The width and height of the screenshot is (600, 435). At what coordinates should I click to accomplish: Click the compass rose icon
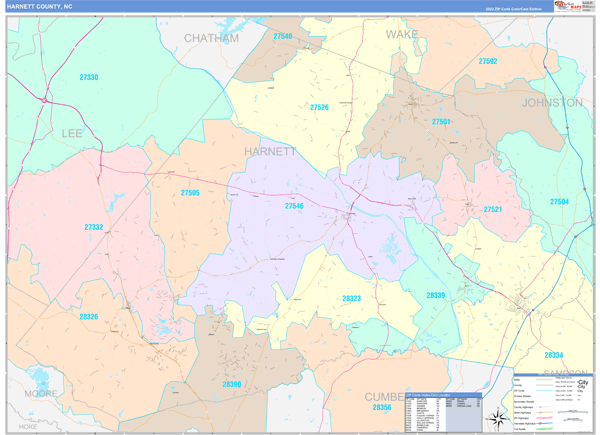coord(498,419)
